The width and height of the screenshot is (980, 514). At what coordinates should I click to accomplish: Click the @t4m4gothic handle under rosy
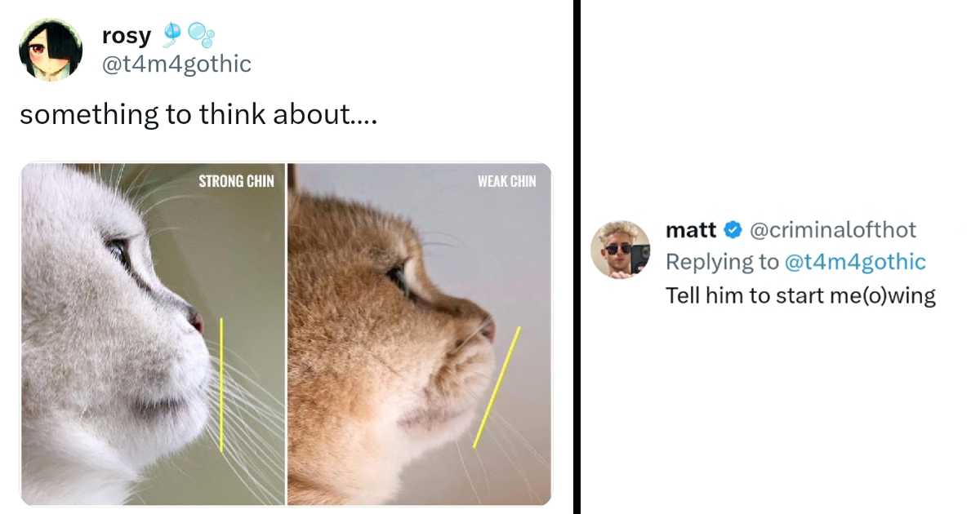[x=176, y=64]
